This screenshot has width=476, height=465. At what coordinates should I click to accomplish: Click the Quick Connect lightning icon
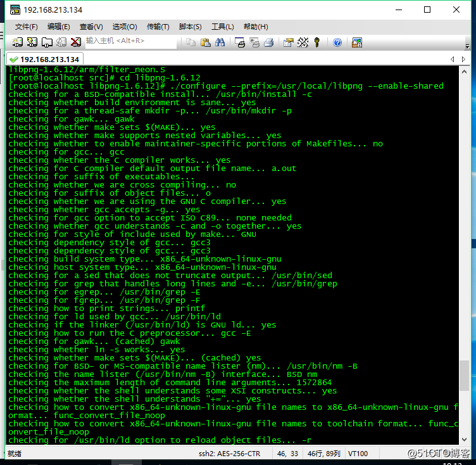tap(32, 42)
